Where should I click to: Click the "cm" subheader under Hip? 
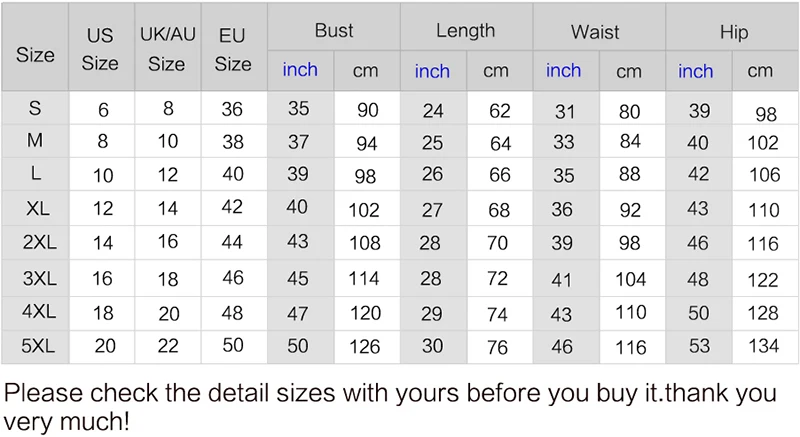760,71
